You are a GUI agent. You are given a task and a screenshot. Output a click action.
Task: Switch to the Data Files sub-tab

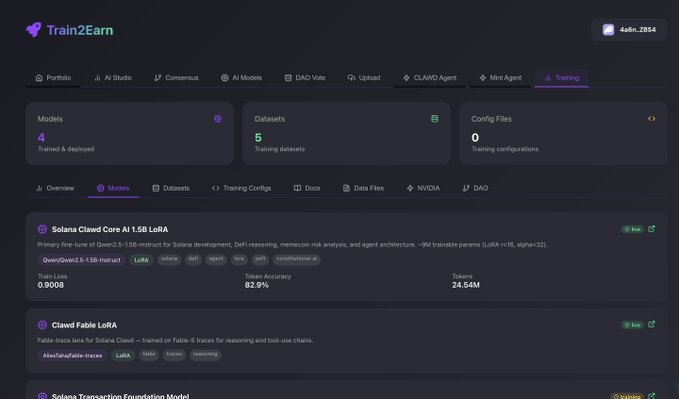(x=363, y=188)
